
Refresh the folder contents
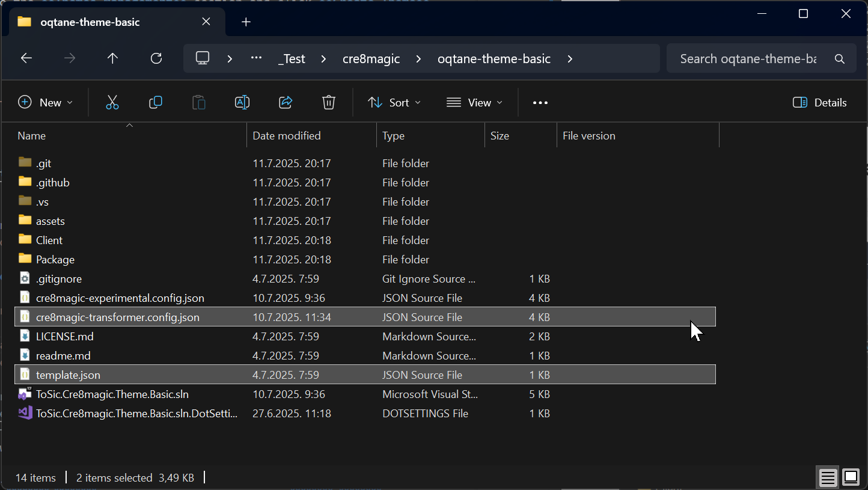(x=156, y=58)
